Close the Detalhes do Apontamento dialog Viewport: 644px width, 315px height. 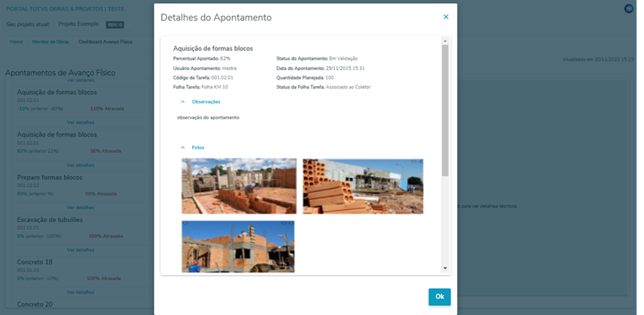[x=446, y=17]
